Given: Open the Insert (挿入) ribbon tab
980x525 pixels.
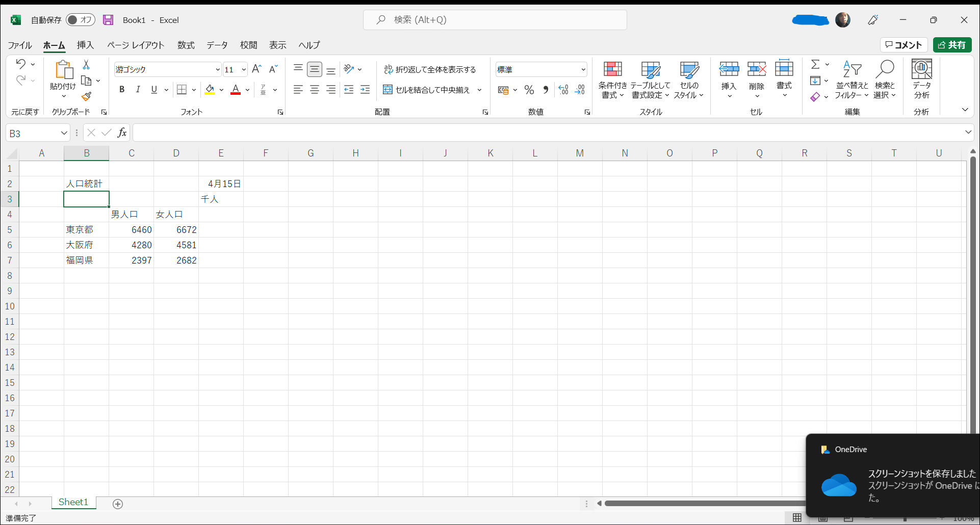Looking at the screenshot, I should click(x=85, y=45).
